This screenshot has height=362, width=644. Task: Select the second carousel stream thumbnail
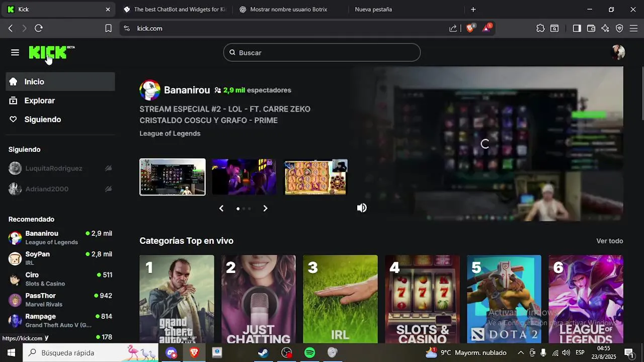click(244, 177)
